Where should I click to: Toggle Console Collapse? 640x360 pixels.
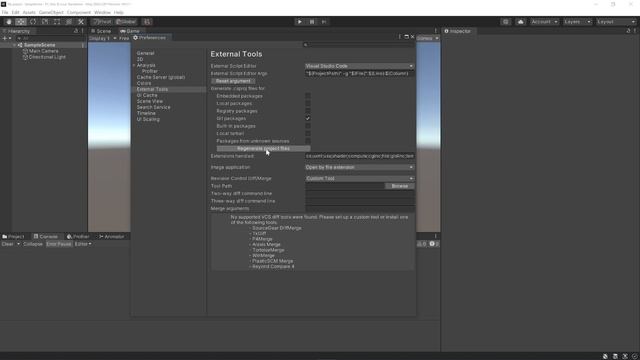pos(33,244)
